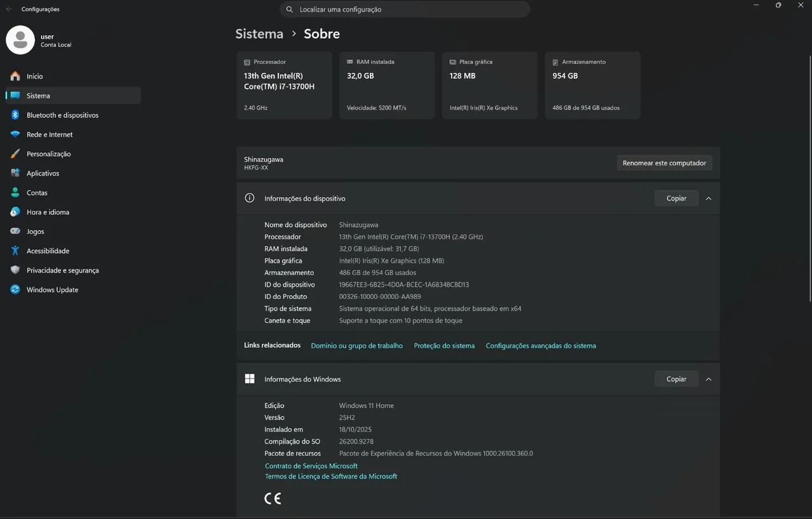The image size is (812, 519).
Task: Click the Rede e Internet wifi icon
Action: pyautogui.click(x=15, y=135)
